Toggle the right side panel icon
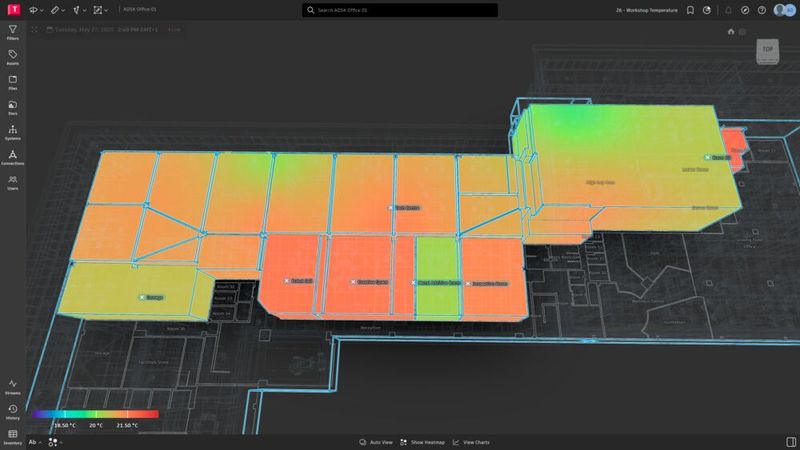The image size is (800, 450). pos(790,442)
